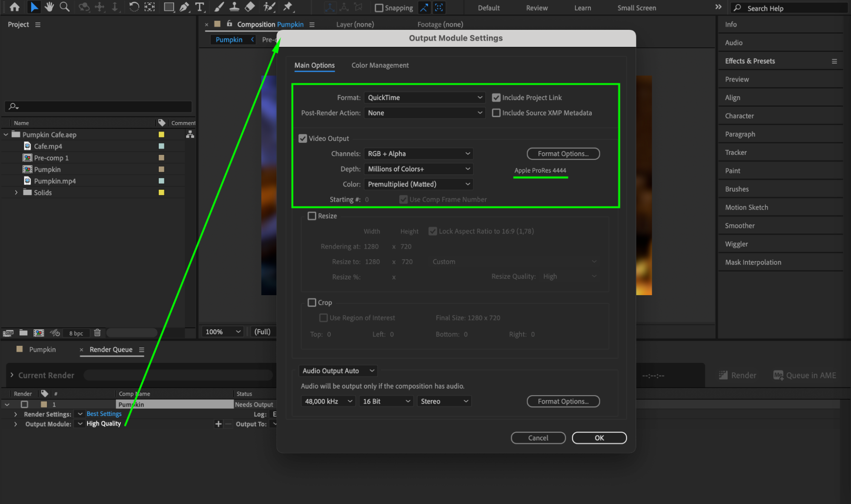Enable the Resize checkbox
Viewport: 851px width, 504px height.
coord(312,216)
